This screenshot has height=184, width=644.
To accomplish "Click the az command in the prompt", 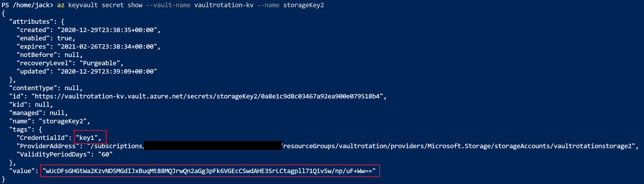I will pos(61,5).
